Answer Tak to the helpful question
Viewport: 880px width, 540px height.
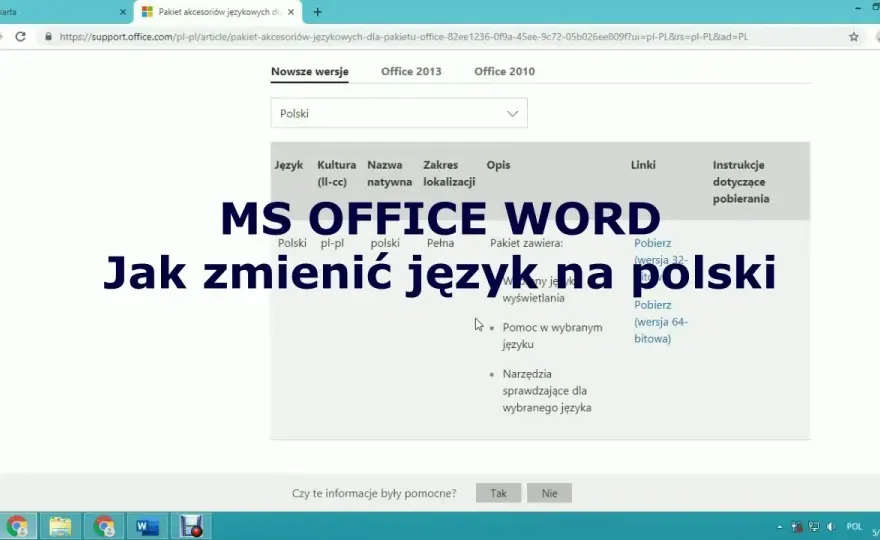point(498,493)
